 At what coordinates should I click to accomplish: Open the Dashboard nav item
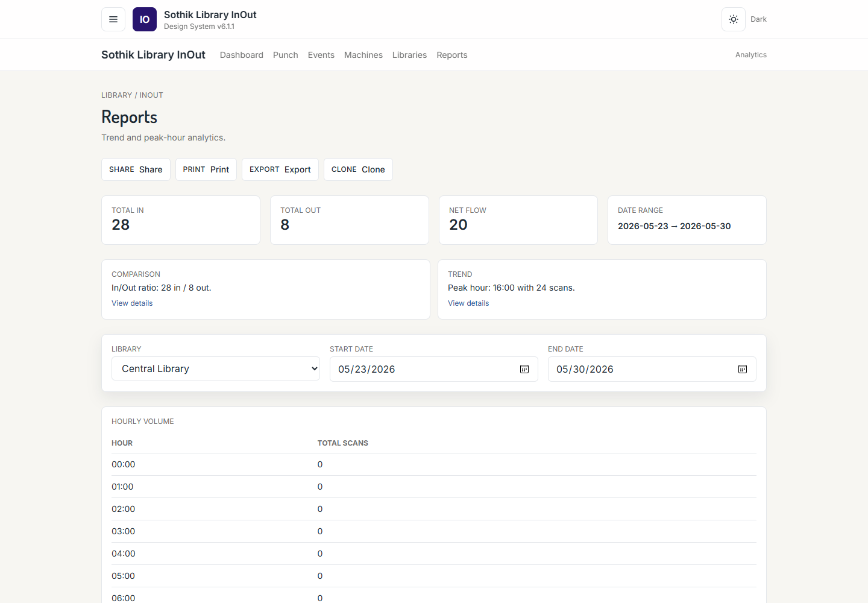242,55
